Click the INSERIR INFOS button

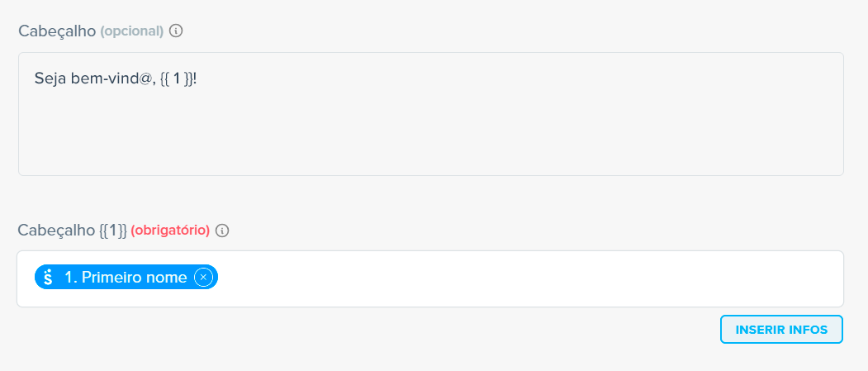(781, 330)
